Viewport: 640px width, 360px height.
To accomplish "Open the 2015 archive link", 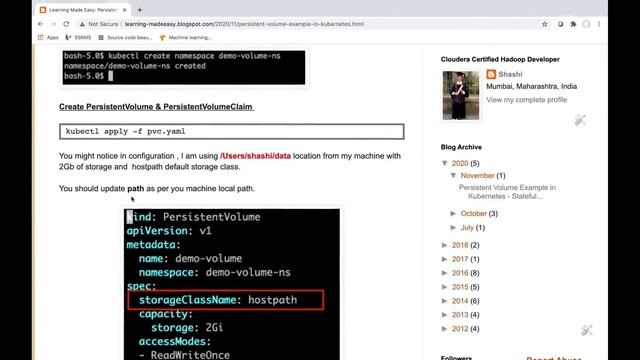I will click(460, 287).
